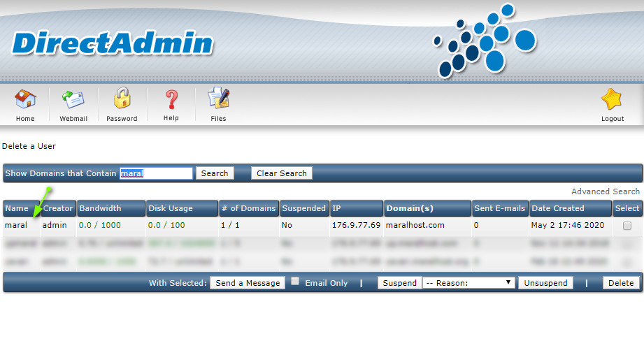Sort by the Suspended column header
644x341 pixels.
click(x=304, y=208)
